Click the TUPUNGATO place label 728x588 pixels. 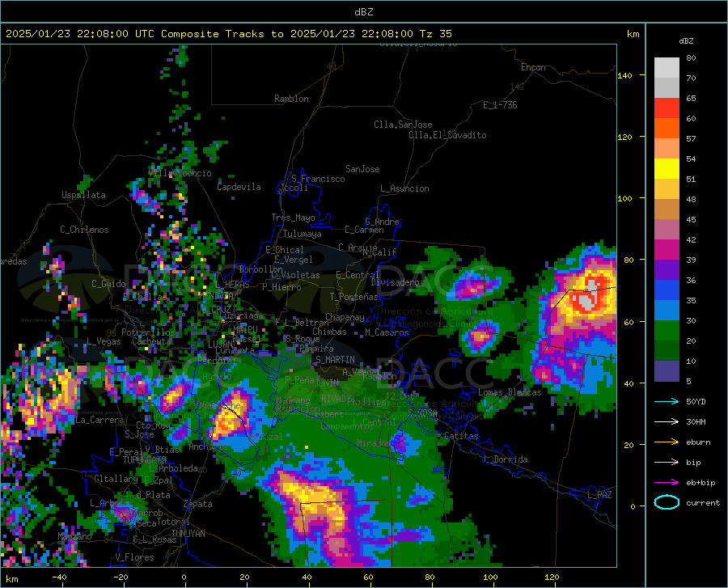(x=145, y=460)
